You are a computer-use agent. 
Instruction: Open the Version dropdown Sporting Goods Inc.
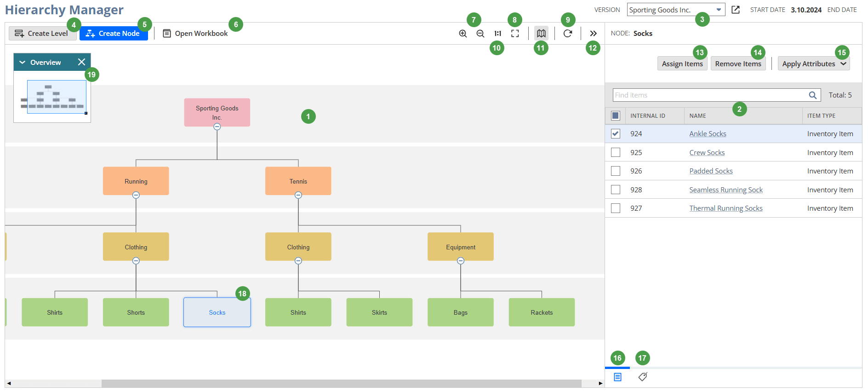click(x=676, y=10)
